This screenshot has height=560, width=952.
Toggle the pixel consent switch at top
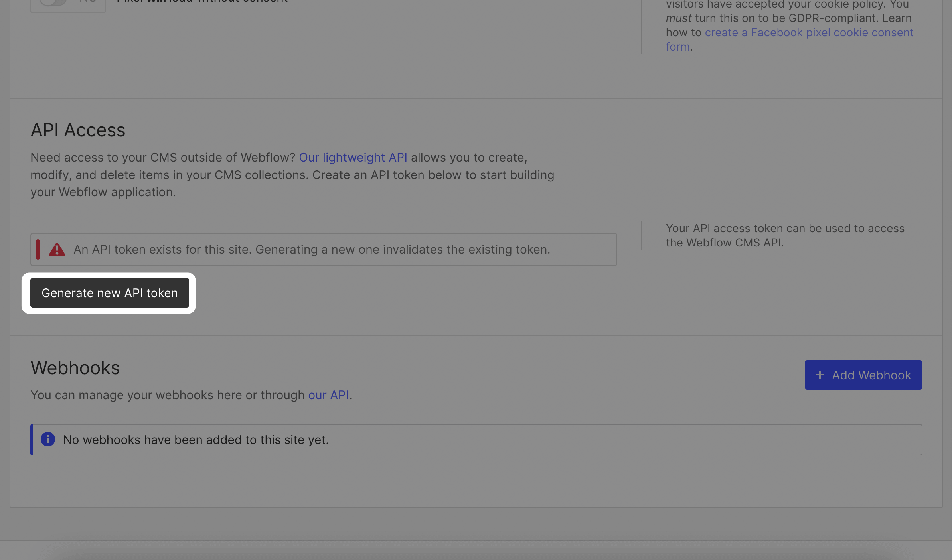point(53,2)
